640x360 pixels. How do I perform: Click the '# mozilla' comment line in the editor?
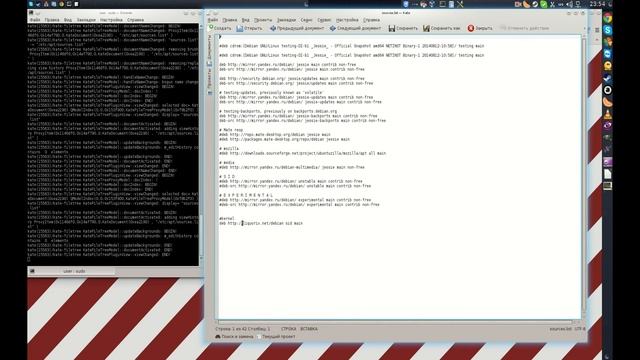229,149
